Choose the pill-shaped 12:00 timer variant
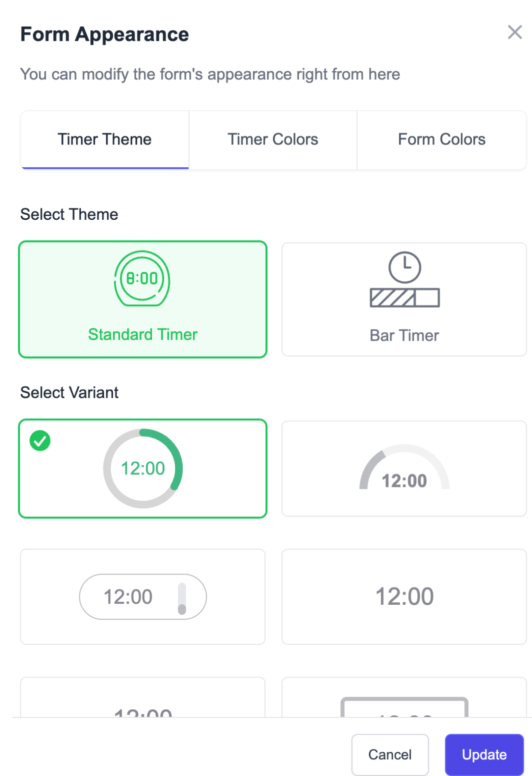 point(142,597)
